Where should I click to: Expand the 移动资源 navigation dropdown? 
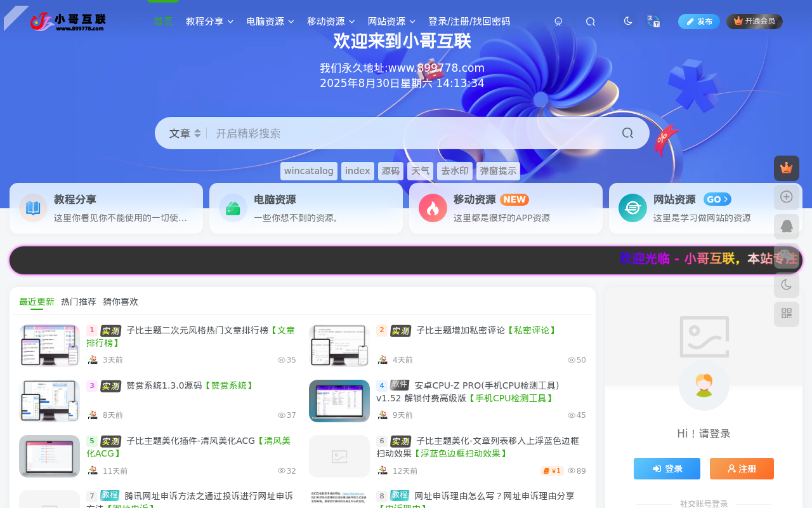tap(331, 22)
